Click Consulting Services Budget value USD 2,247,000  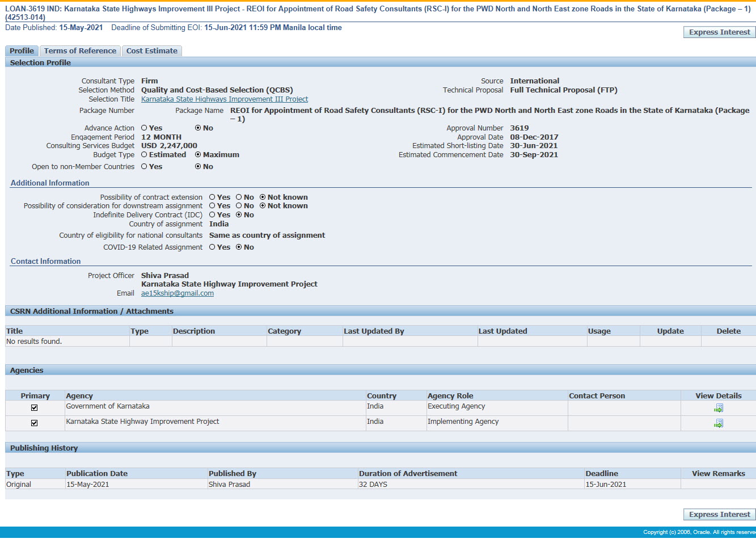169,146
